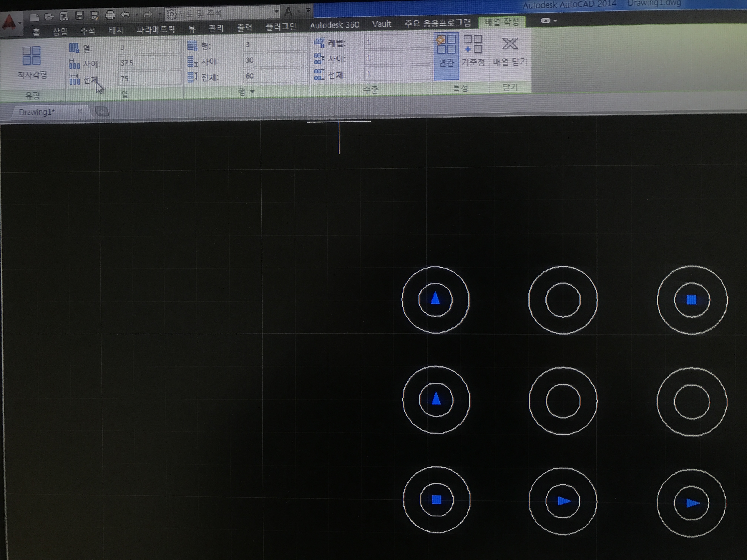Screen dimensions: 747x560
Task: Click the Plot printer icon
Action: (x=110, y=15)
